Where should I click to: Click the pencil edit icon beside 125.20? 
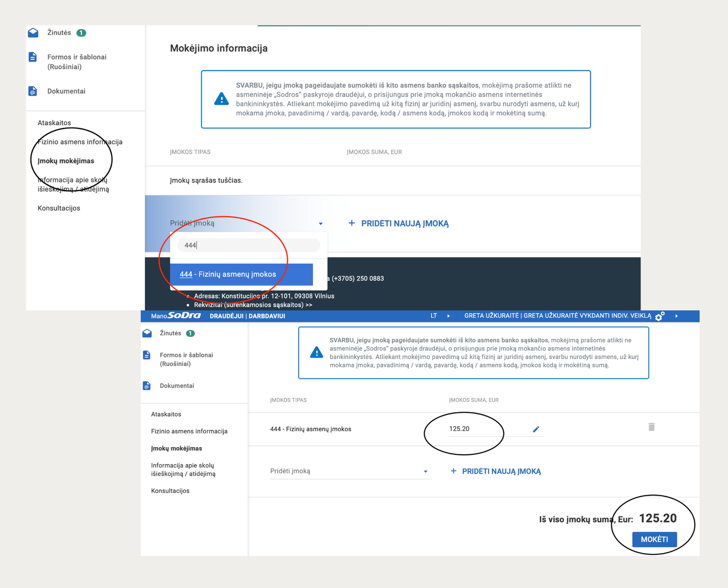[536, 429]
